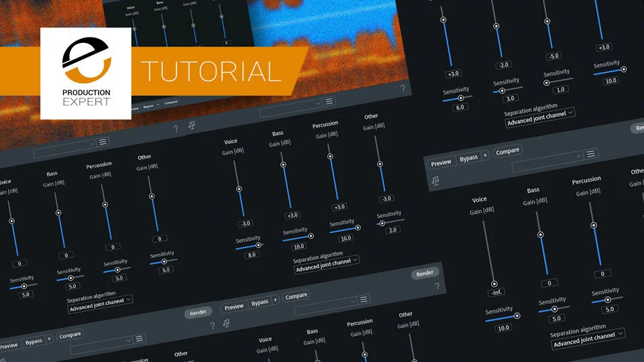The image size is (644, 362).
Task: Open hamburger menu icon right of bottom-left Compare button
Action: [140, 338]
